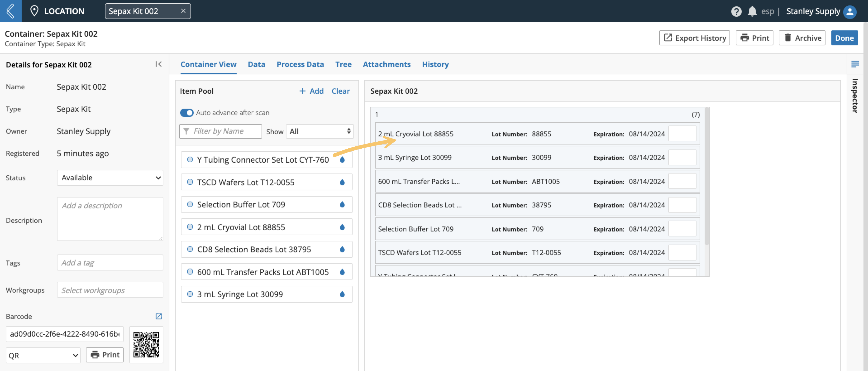
Task: Select 2 mL Cryovial Lot 88855 pool radio
Action: click(190, 227)
